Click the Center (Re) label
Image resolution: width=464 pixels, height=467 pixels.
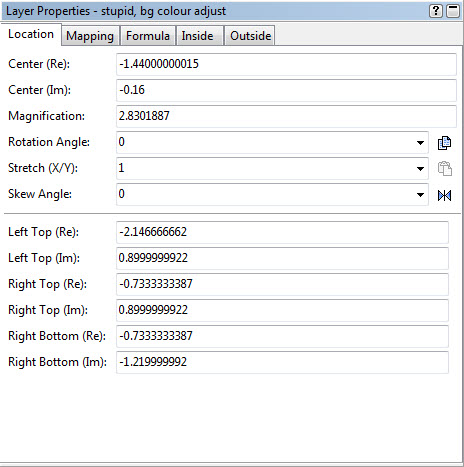pyautogui.click(x=39, y=64)
